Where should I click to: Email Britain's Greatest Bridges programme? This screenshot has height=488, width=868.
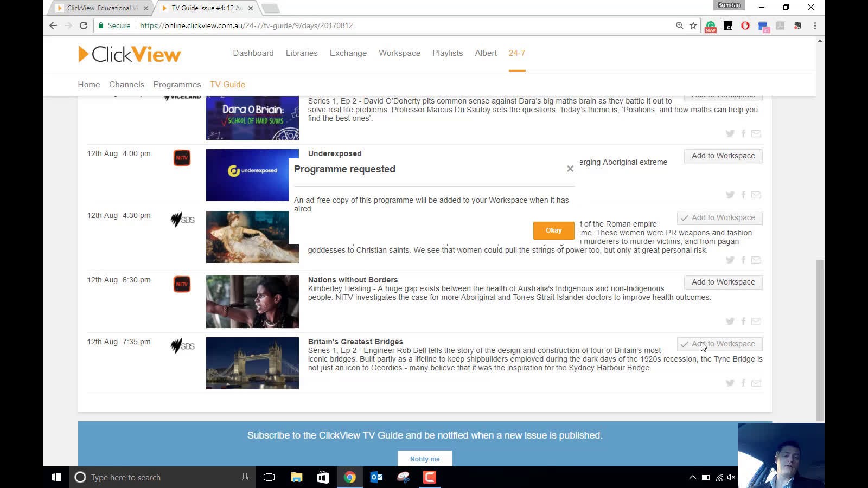[x=756, y=383]
